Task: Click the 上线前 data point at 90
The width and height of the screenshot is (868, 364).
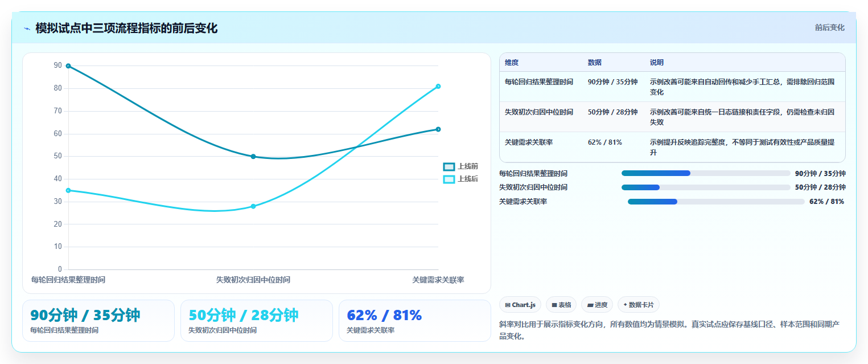Action: (68, 66)
